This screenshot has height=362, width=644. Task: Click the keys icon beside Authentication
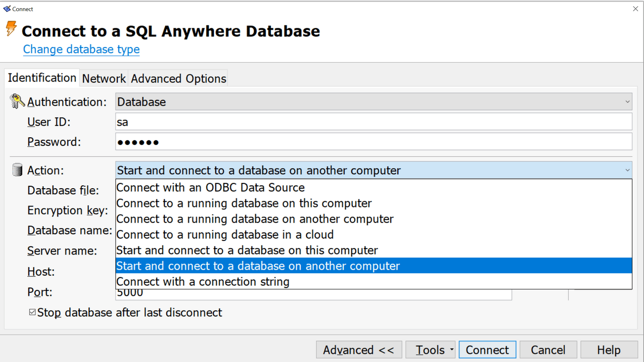[17, 101]
